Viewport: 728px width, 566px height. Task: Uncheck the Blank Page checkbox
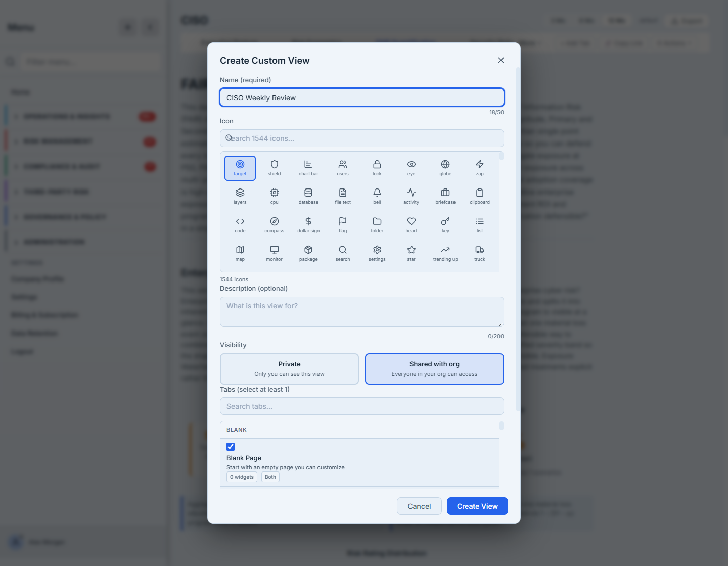(x=231, y=447)
